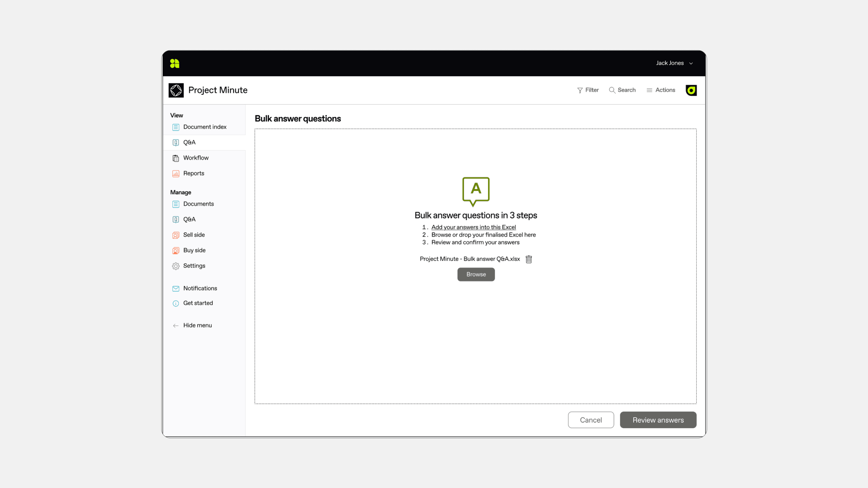Click the Get started info icon
The height and width of the screenshot is (488, 868).
(x=176, y=304)
